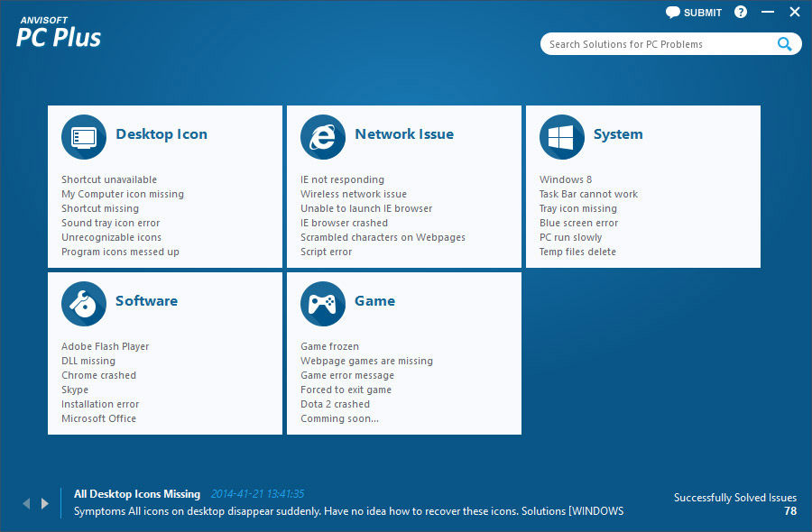812x532 pixels.
Task: Choose 'Adobe Flash Player' under Software
Action: pyautogui.click(x=106, y=346)
